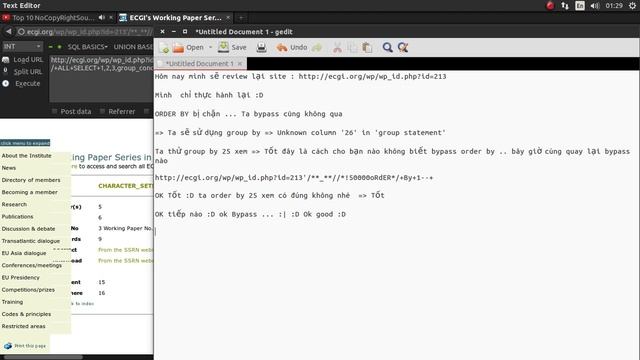This screenshot has width=640, height=360.
Task: Close the Untitled Document 1 tab
Action: 240,64
